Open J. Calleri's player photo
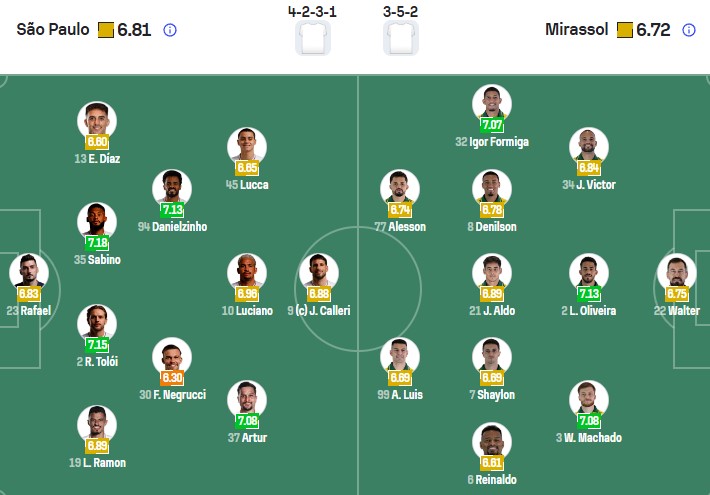 [x=319, y=271]
